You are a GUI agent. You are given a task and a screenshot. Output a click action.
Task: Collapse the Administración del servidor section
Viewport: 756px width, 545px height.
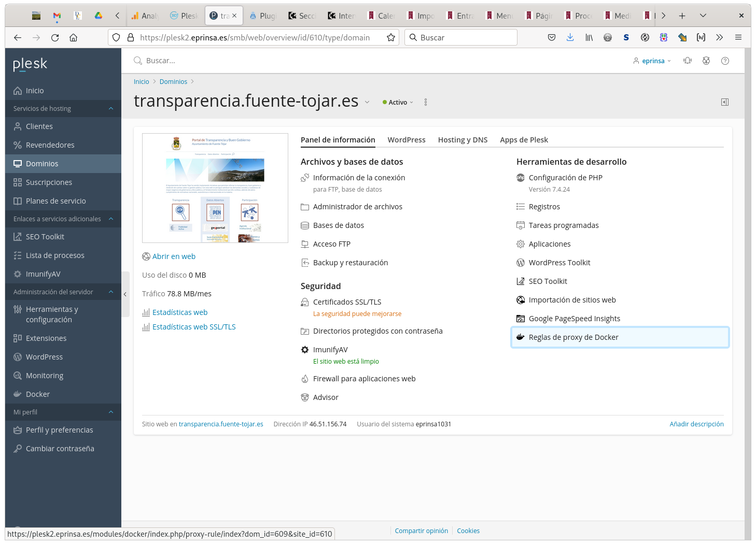[x=111, y=292]
